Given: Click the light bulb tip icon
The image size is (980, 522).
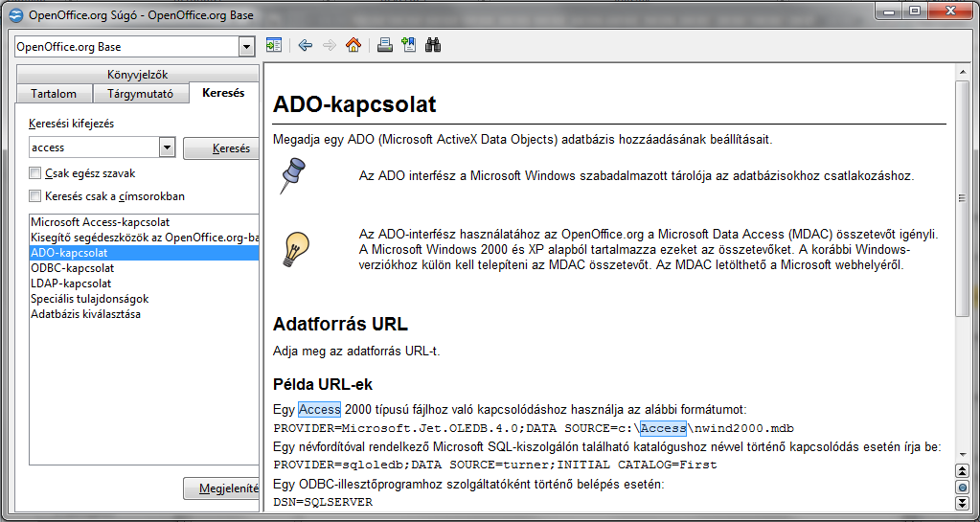Looking at the screenshot, I should coord(296,249).
